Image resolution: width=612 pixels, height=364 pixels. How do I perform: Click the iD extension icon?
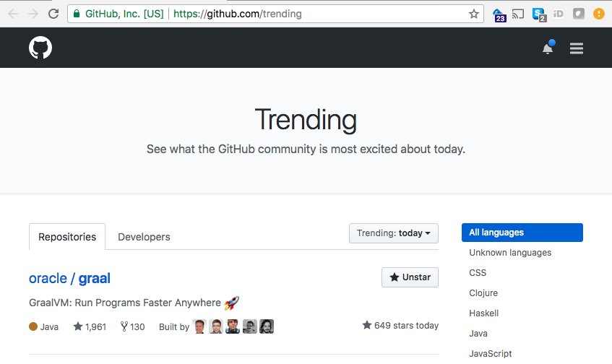coord(559,14)
